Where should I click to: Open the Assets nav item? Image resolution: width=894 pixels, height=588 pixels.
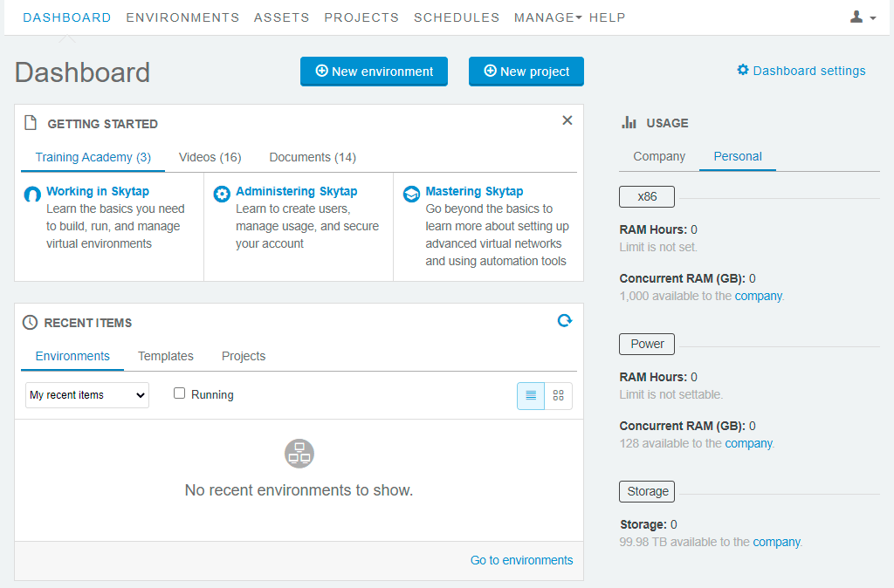pos(282,17)
